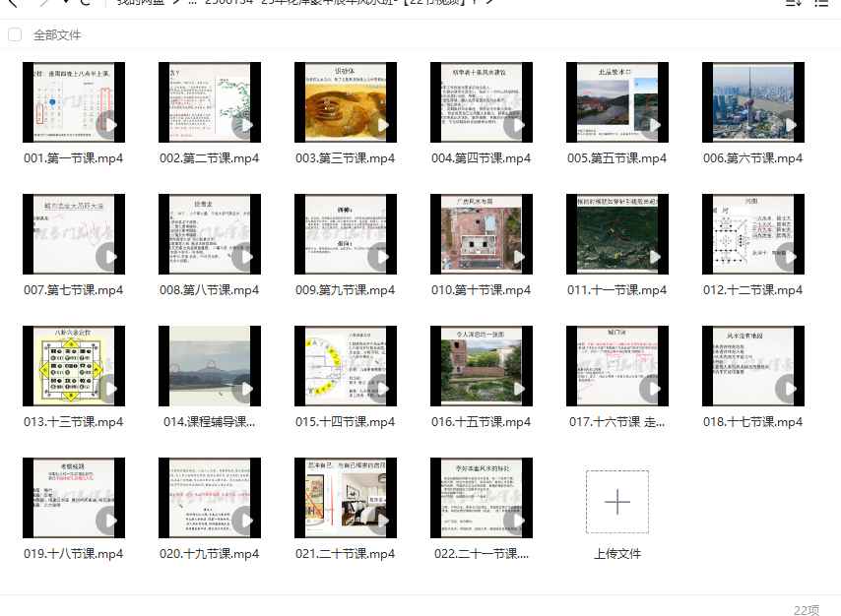Open 我的网盘 in the breadcrumb path
Screen dimensions: 841x616
(142, 3)
